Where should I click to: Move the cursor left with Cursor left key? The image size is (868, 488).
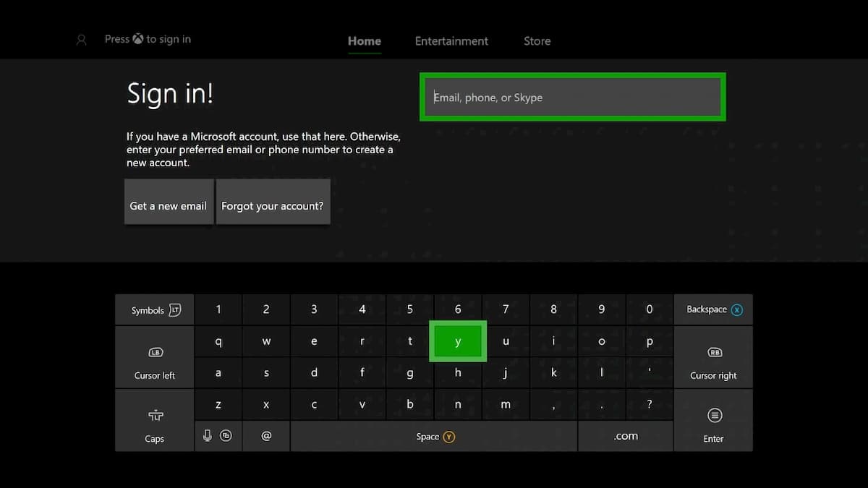(x=155, y=357)
